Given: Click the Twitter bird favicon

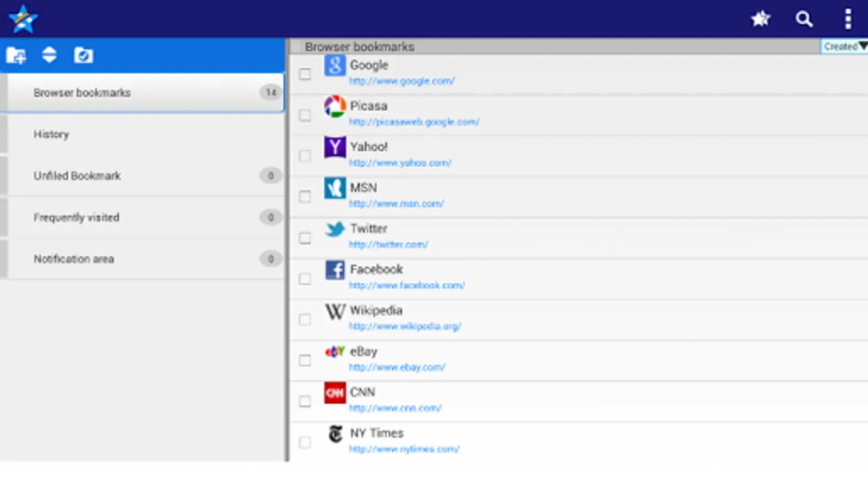Looking at the screenshot, I should (334, 229).
